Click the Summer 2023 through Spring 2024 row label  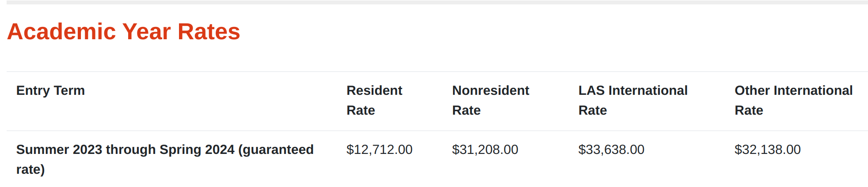click(165, 159)
